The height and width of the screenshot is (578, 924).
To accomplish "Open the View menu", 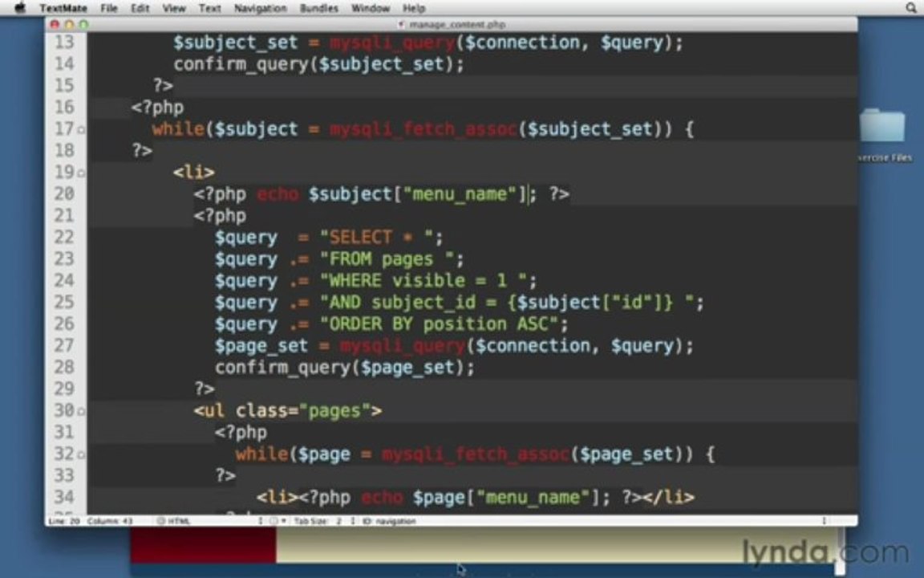I will click(174, 8).
